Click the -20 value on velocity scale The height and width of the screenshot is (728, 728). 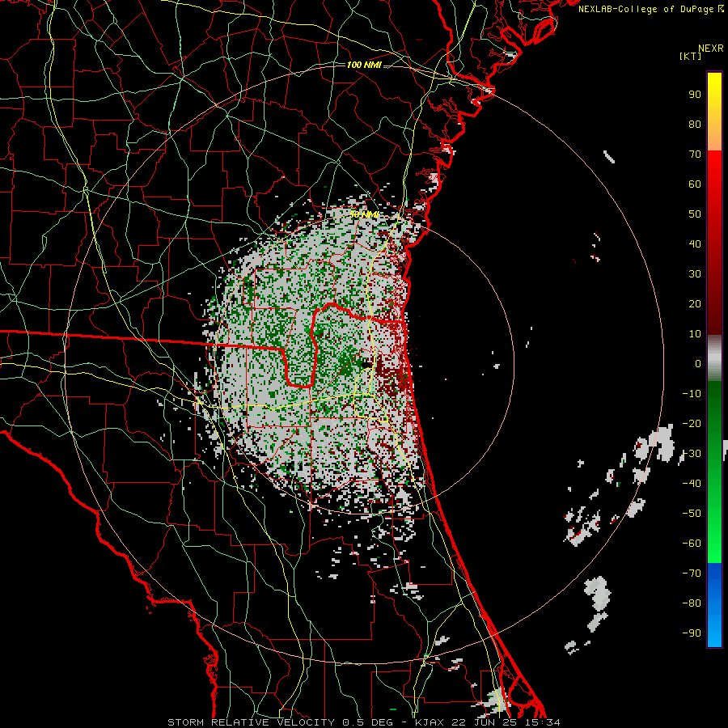(x=692, y=424)
